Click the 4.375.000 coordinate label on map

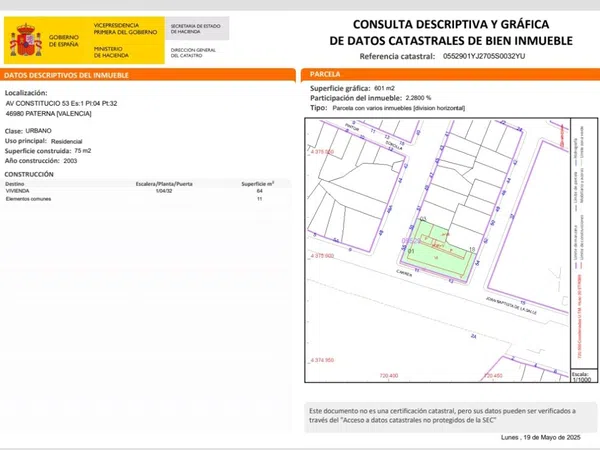coord(322,255)
